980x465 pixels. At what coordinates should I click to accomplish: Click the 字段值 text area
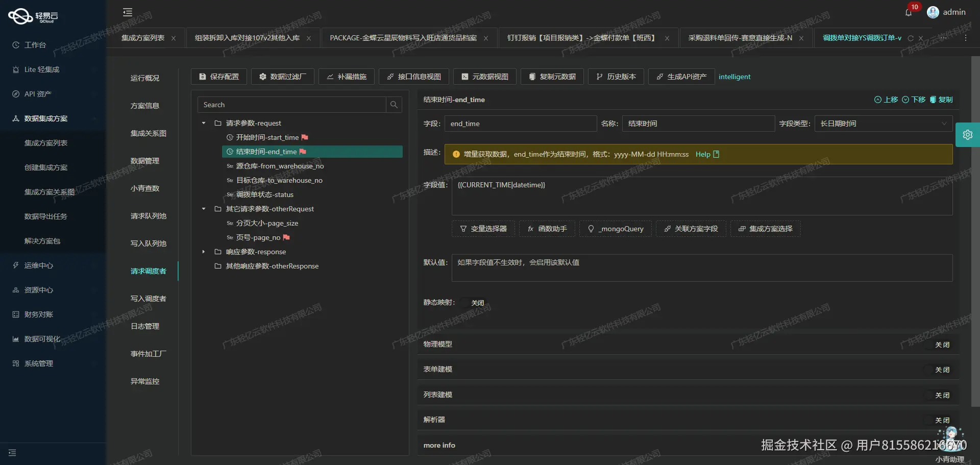tap(702, 196)
